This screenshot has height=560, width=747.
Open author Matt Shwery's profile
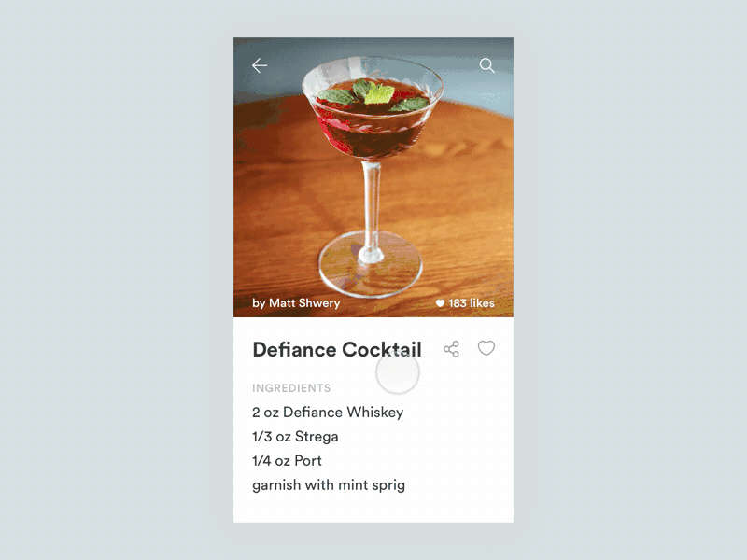[296, 303]
